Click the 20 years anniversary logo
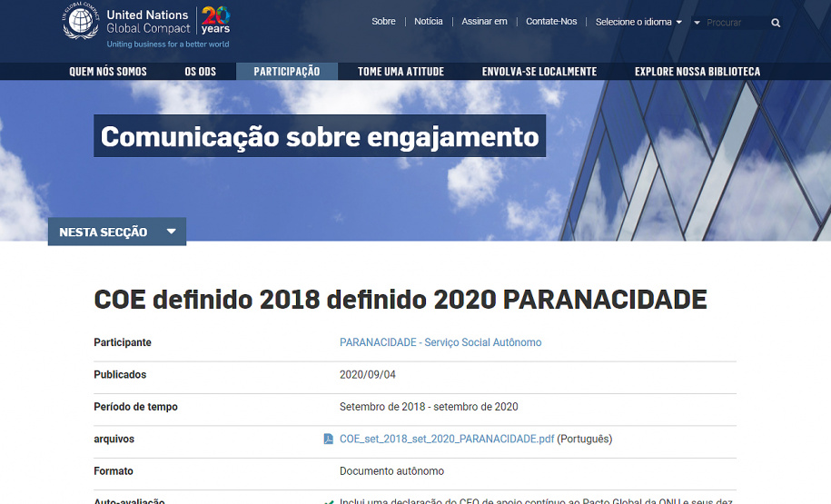This screenshot has width=831, height=504. pos(216,21)
